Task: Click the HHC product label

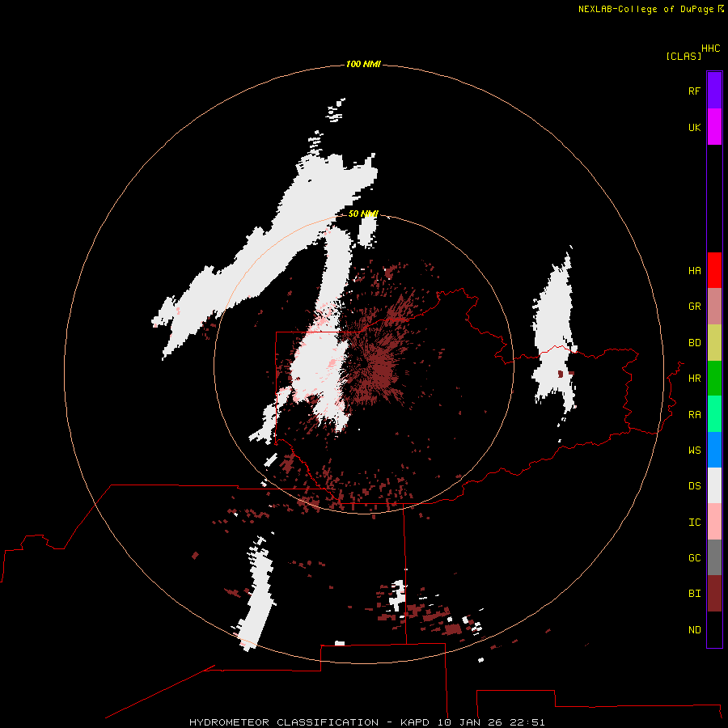Action: [711, 49]
